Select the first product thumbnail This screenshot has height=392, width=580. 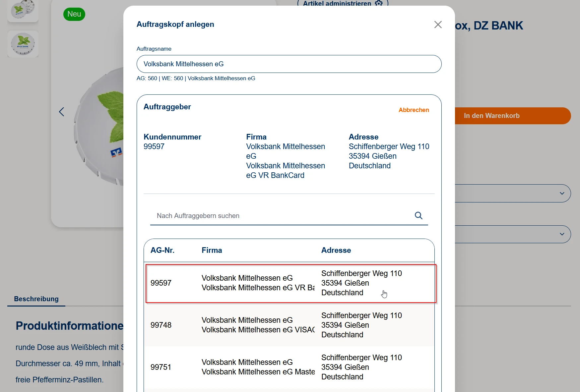[x=23, y=10]
